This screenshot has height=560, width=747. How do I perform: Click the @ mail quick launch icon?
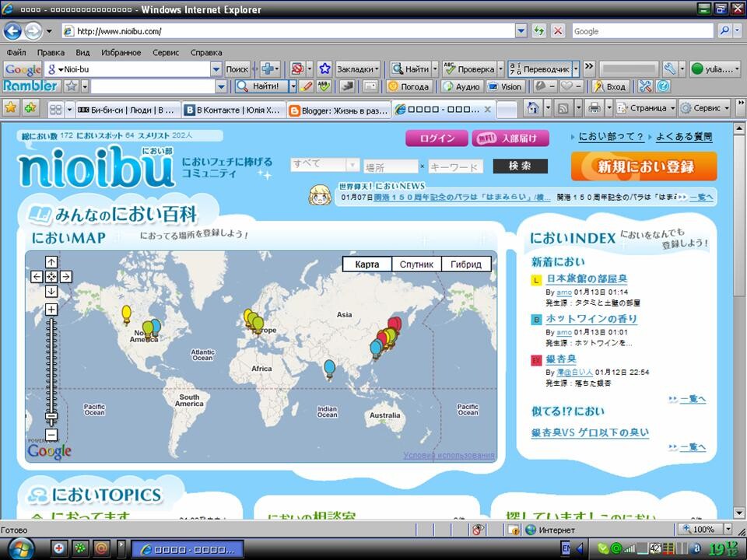(100, 548)
